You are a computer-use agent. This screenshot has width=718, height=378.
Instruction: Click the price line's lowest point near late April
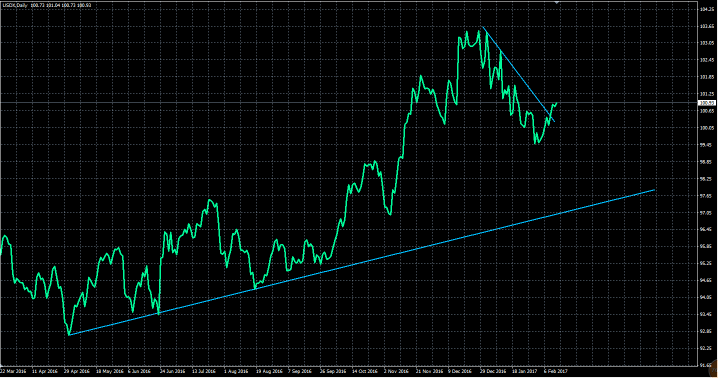[x=69, y=334]
